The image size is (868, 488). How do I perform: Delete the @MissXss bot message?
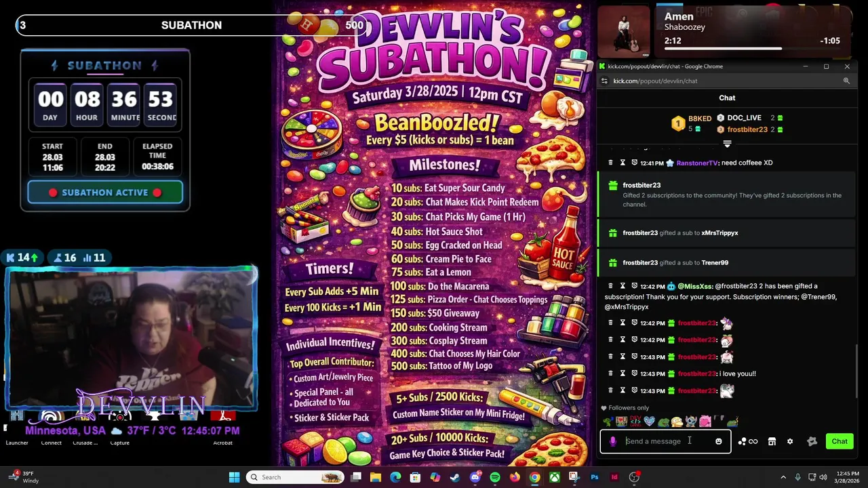[x=610, y=286]
